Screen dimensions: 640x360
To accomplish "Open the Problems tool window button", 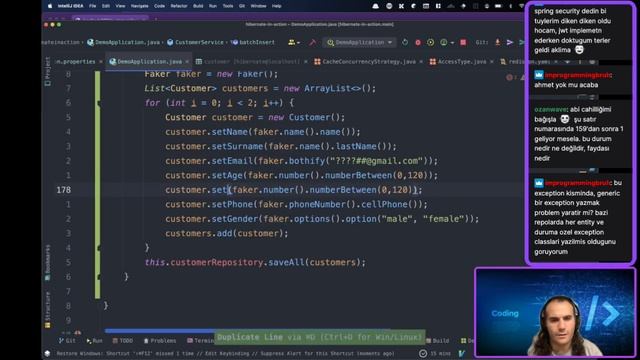I will [x=160, y=341].
